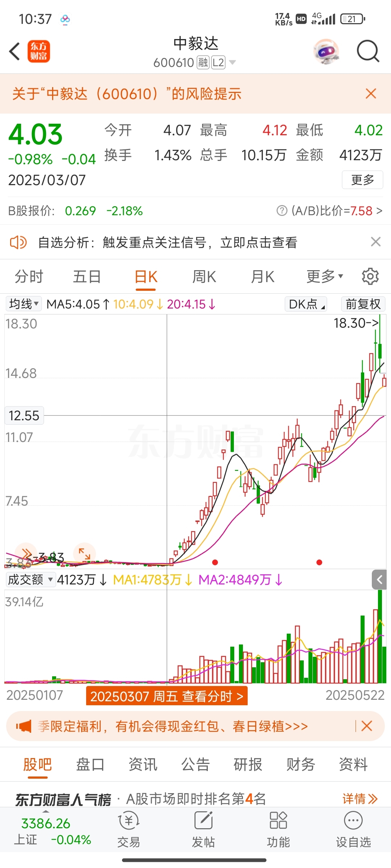Click the 更多 quote details button

tap(362, 180)
